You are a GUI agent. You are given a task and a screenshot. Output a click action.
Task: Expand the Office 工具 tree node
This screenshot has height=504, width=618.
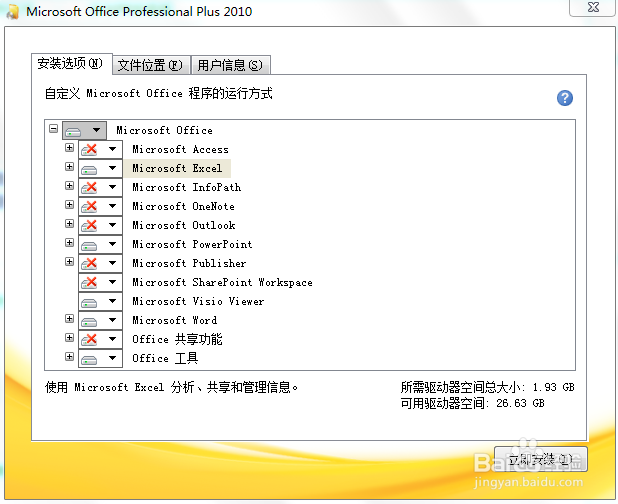click(x=69, y=357)
